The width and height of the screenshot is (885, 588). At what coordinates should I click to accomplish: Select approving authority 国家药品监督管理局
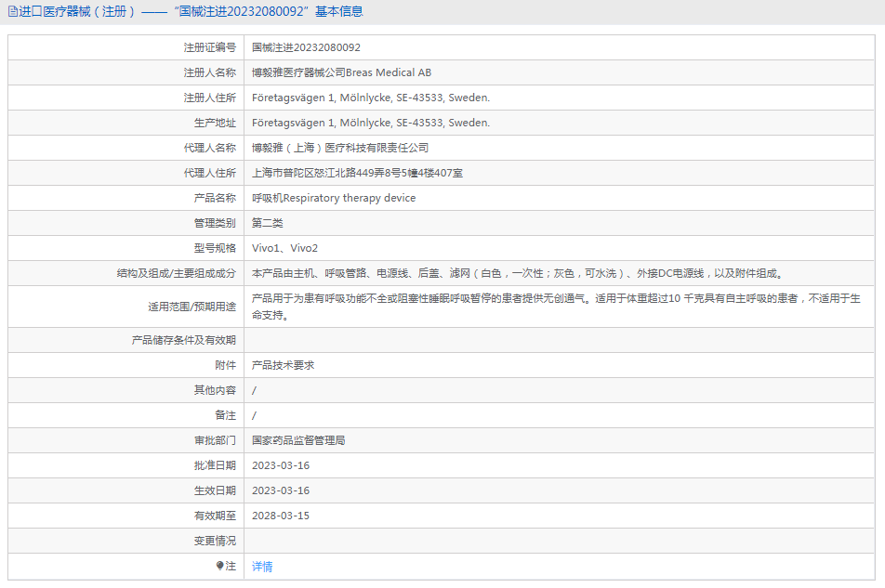coord(298,440)
